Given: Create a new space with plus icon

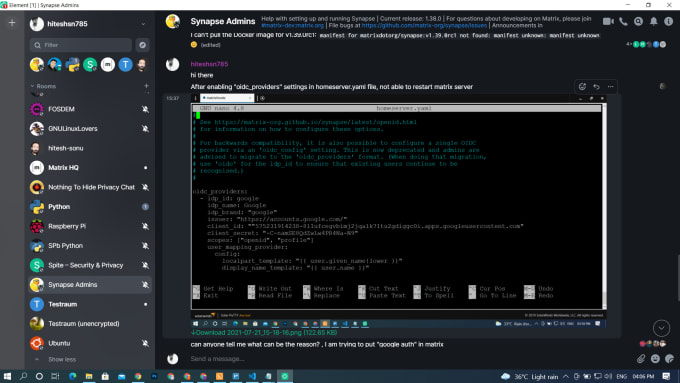Looking at the screenshot, I should click(x=12, y=23).
